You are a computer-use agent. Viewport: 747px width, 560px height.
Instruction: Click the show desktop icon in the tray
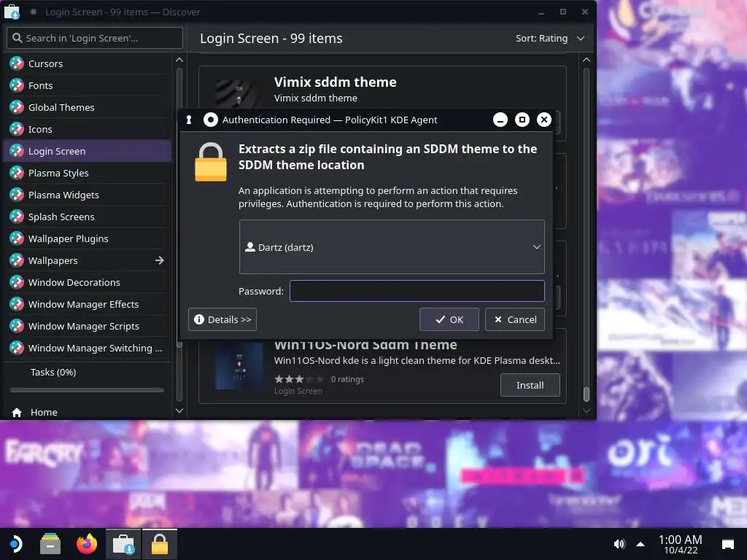pos(728,544)
